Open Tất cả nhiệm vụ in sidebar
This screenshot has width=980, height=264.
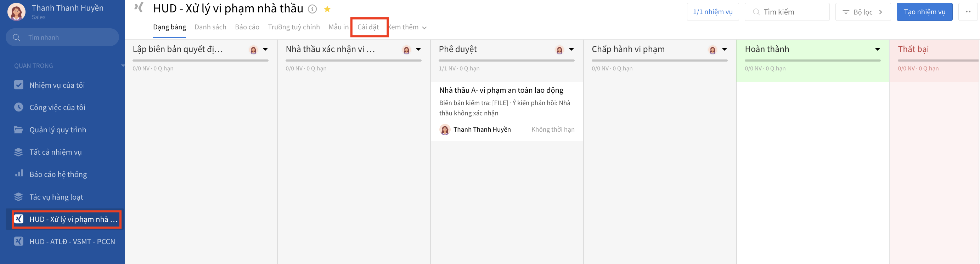(x=56, y=152)
